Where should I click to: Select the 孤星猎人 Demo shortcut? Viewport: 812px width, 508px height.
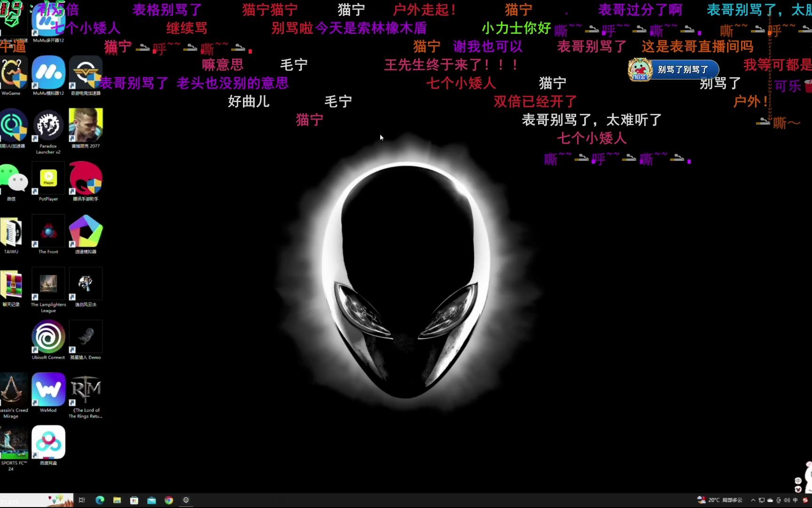(x=86, y=340)
